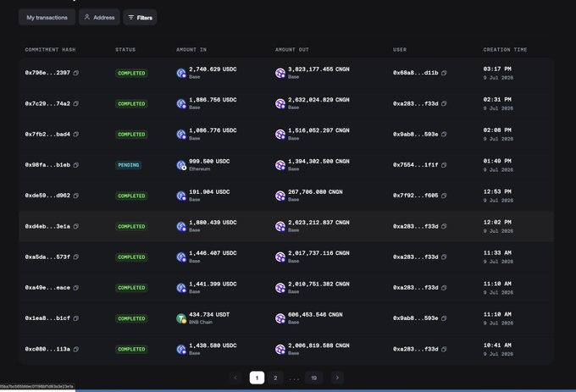Click CNGN icon for 267,706.080 CNGN
Viewport: 576px width, 392px height.
tap(280, 196)
